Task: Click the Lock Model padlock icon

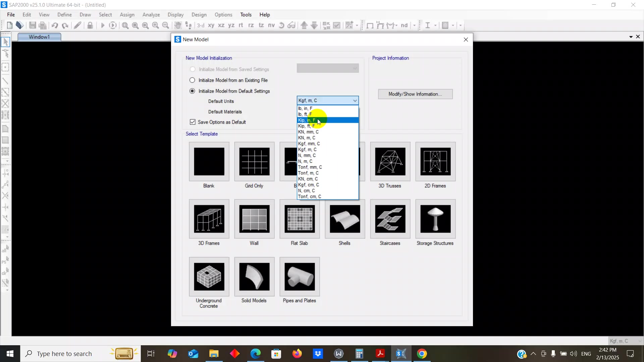Action: pyautogui.click(x=90, y=25)
